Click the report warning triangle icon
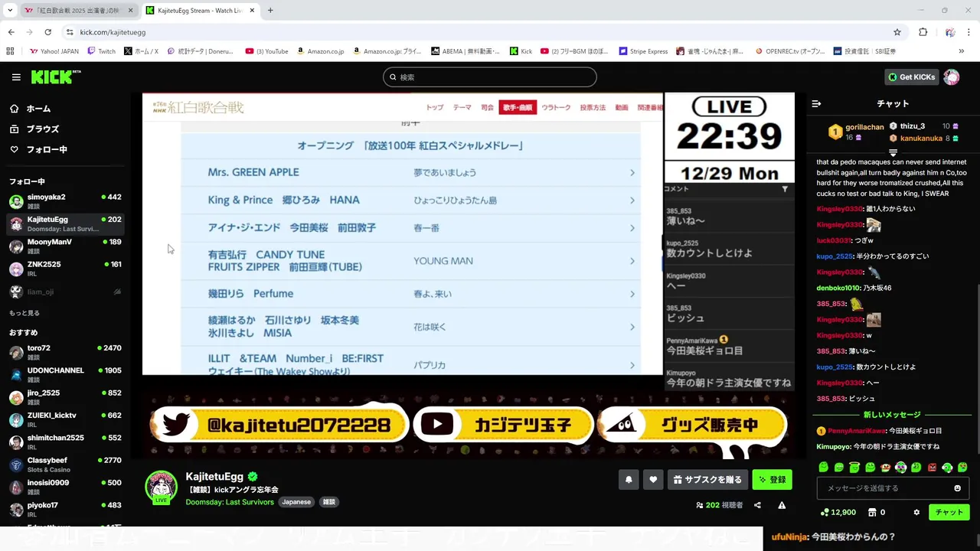Viewport: 980px width, 551px height. tap(782, 505)
